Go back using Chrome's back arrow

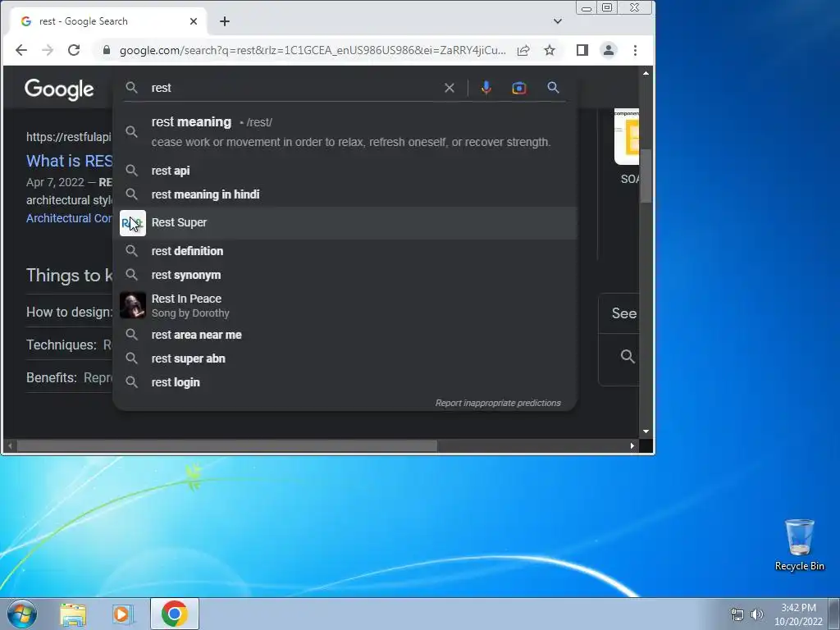[x=21, y=50]
